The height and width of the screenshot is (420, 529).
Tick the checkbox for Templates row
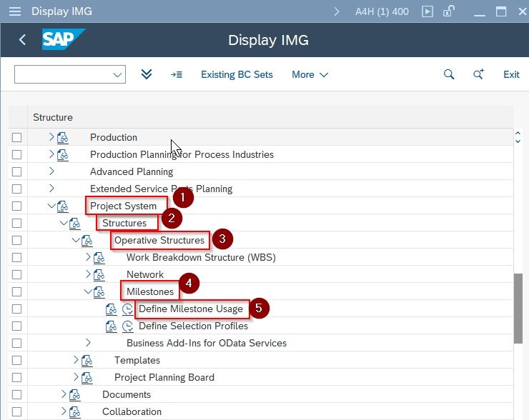17,360
